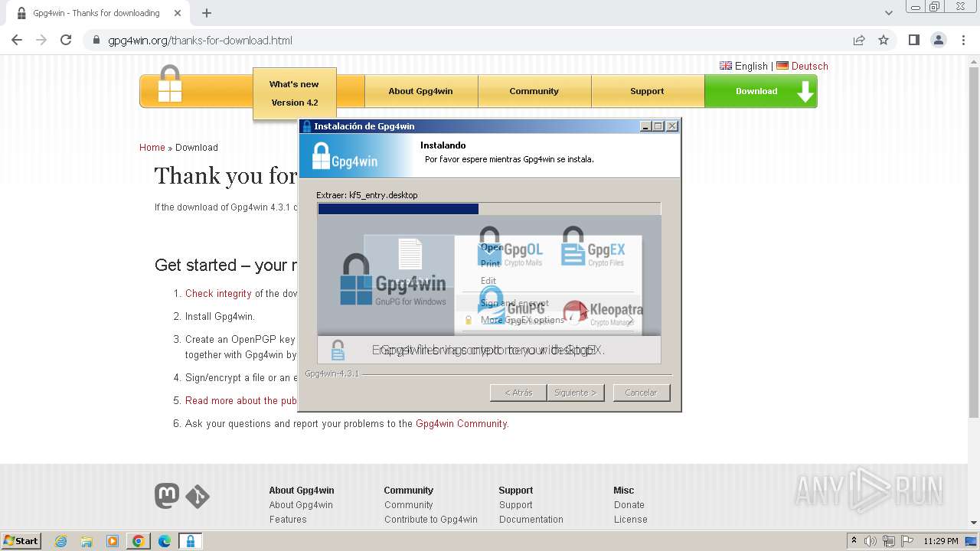Show hidden tray icons arrow
This screenshot has width=980, height=551.
click(854, 541)
